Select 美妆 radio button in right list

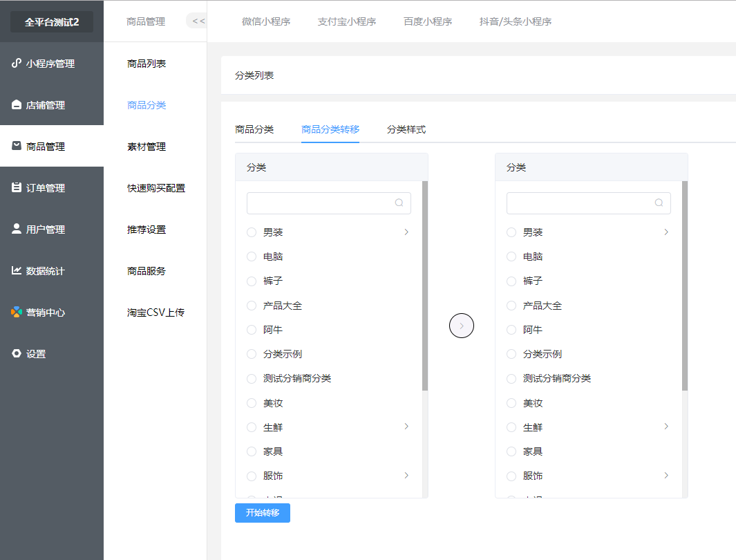pyautogui.click(x=511, y=403)
